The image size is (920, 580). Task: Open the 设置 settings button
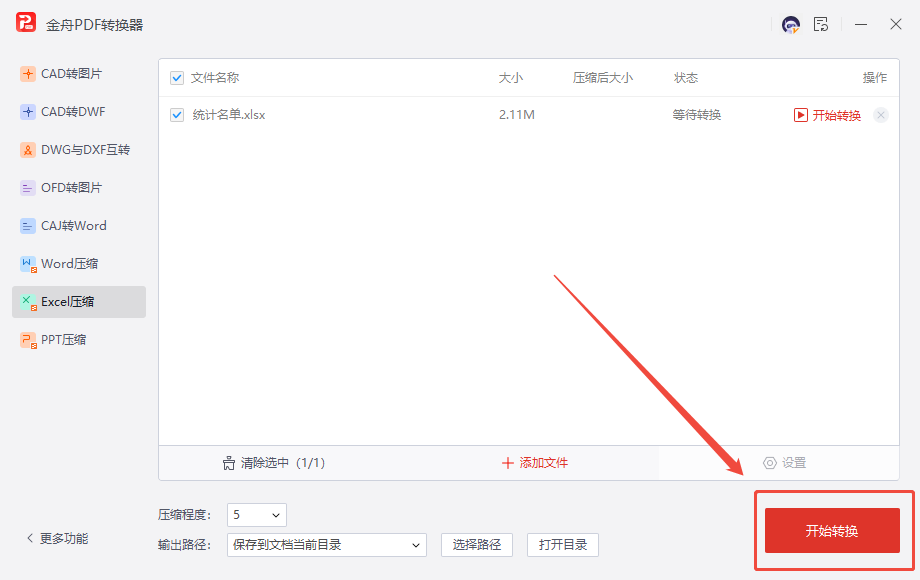[784, 463]
